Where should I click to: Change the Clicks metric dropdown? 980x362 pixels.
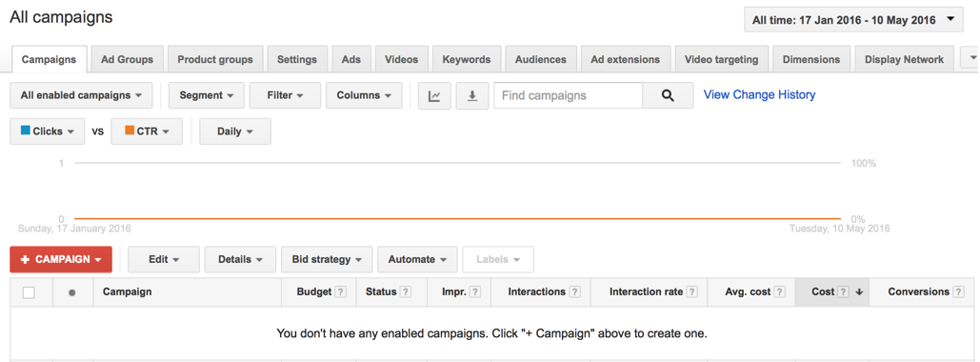(x=48, y=131)
